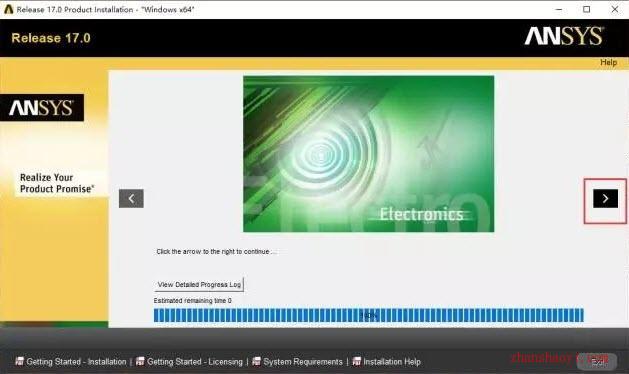Viewport: 629px width, 374px height.
Task: Click the ANSYS logo in the top banner
Action: pos(564,36)
